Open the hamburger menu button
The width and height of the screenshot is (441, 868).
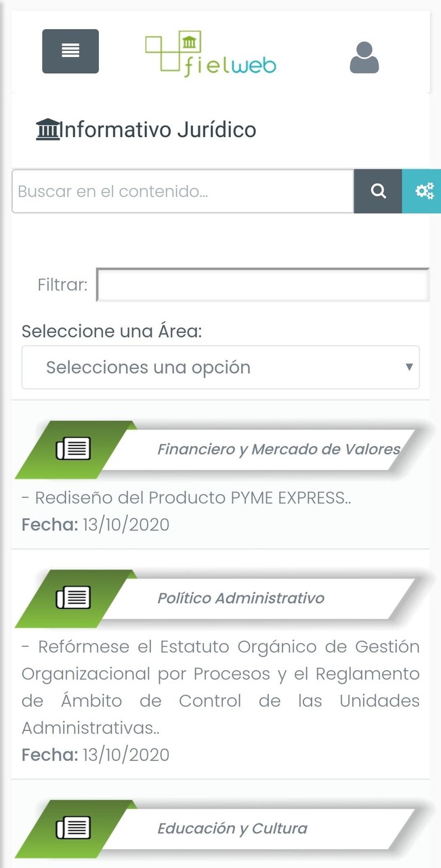click(70, 51)
